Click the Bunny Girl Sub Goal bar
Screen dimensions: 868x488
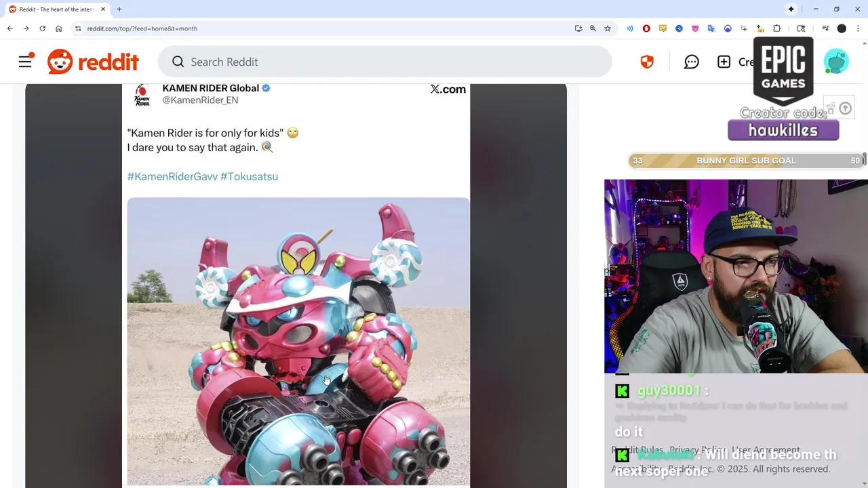(x=746, y=161)
